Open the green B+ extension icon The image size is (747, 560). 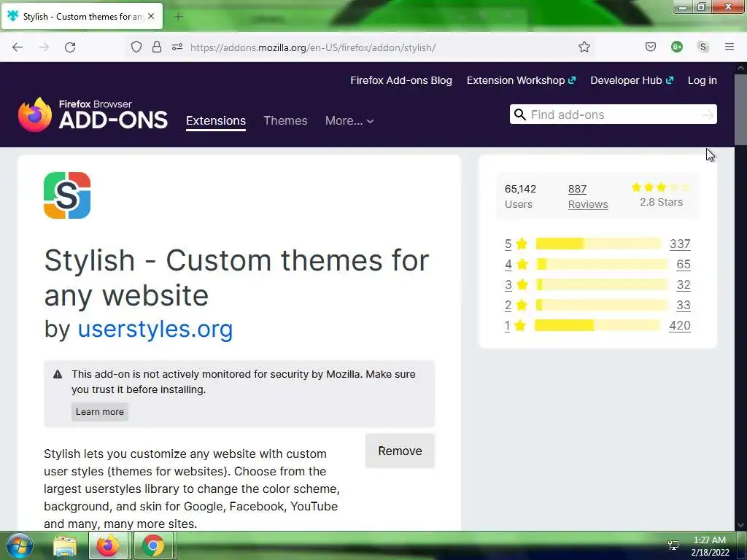pyautogui.click(x=676, y=47)
